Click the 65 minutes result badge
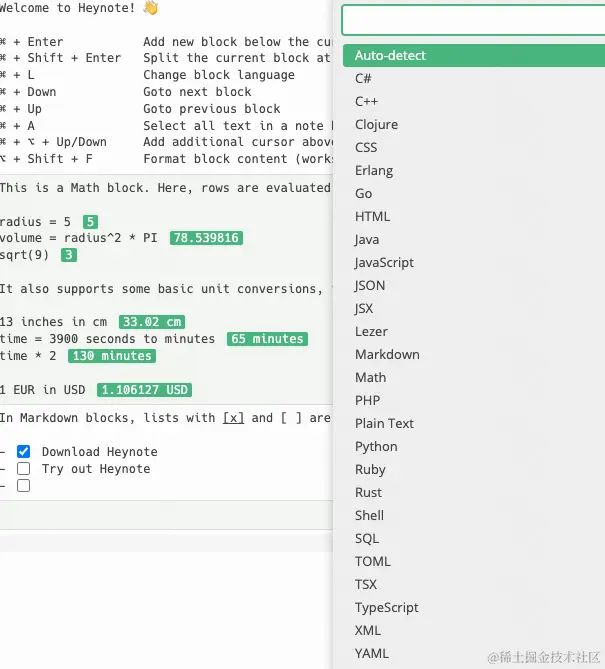Image resolution: width=605 pixels, height=669 pixels. 267,339
